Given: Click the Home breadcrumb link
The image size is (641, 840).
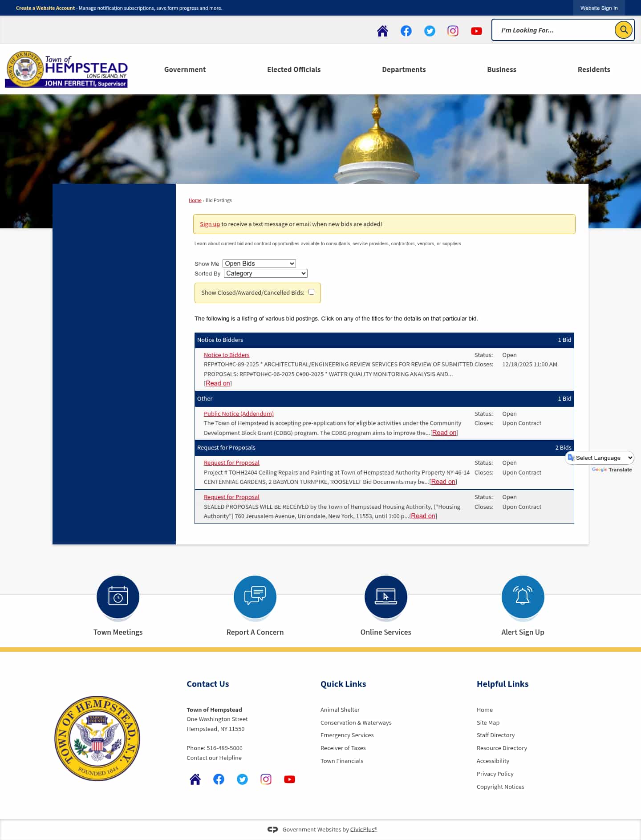Looking at the screenshot, I should [195, 200].
